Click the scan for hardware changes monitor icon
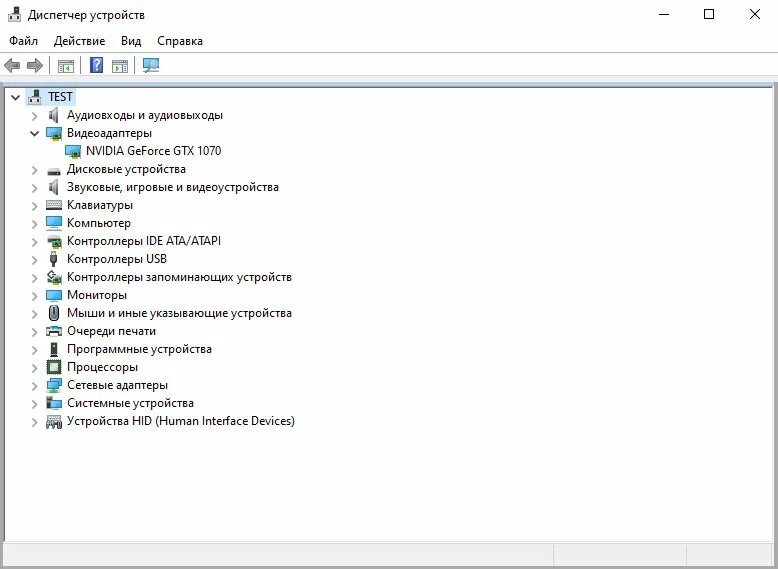 [x=151, y=65]
